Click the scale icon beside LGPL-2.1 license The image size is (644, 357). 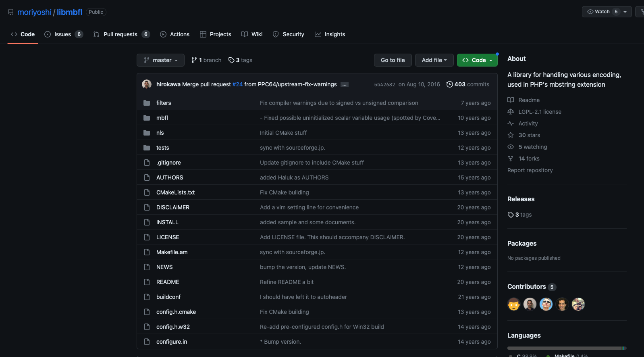tap(511, 112)
